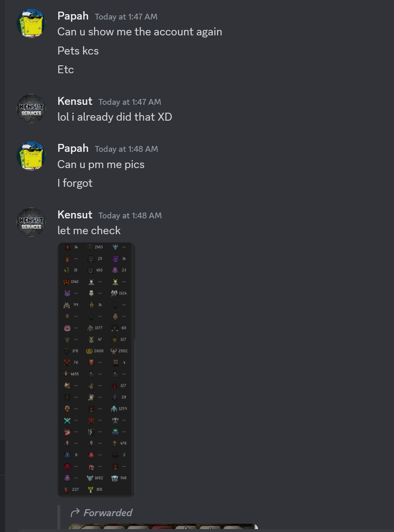Open the forwarded image preview at bottom
The width and height of the screenshot is (394, 532).
point(163,527)
